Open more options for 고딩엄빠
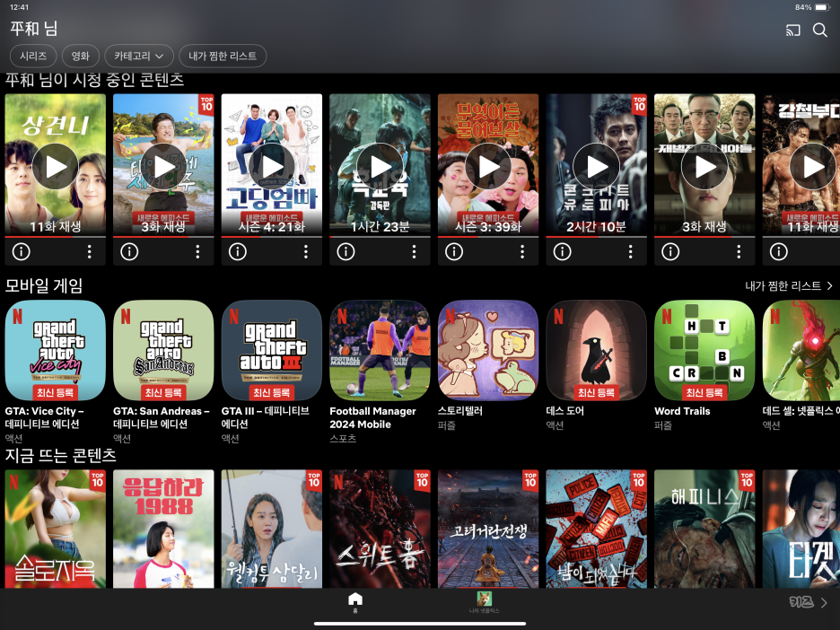Viewport: 840px width, 630px height. point(306,252)
